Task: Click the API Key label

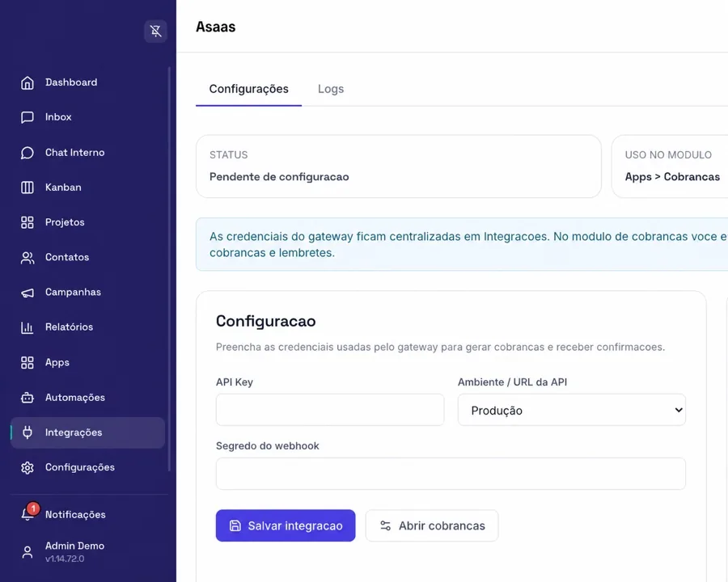Action: [235, 382]
